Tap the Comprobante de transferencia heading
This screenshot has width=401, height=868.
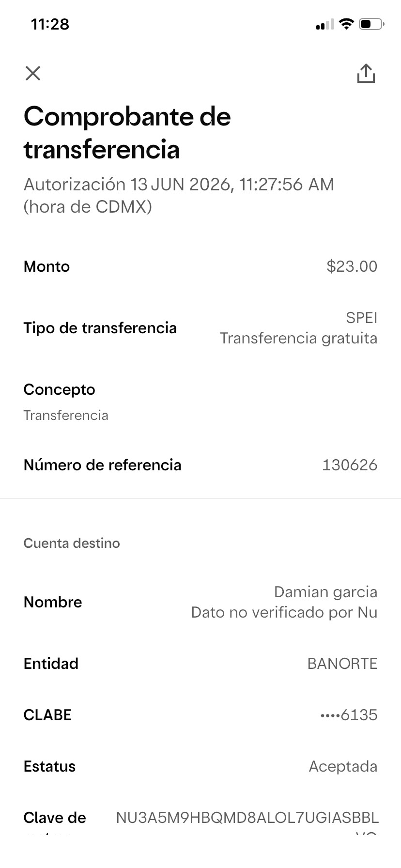coord(127,132)
